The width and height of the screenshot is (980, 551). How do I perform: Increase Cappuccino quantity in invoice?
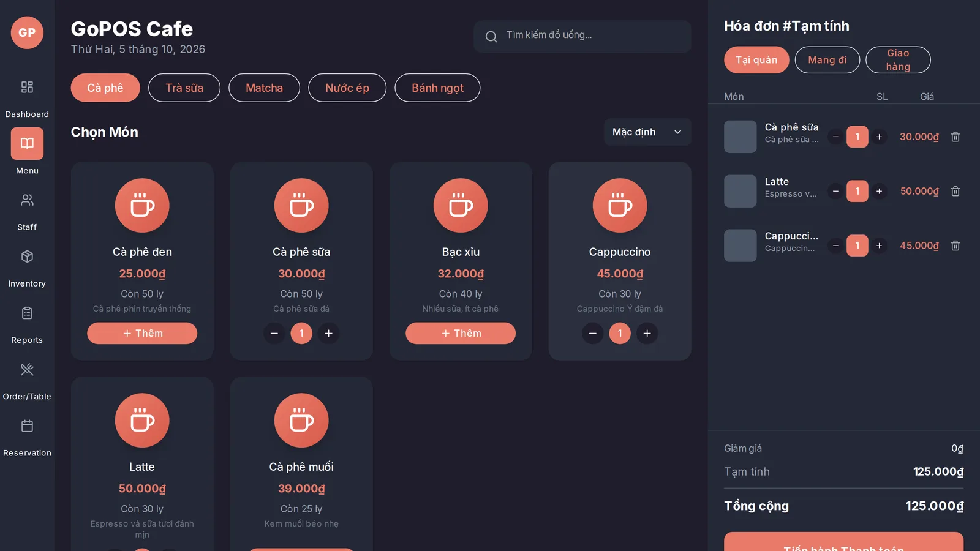879,246
